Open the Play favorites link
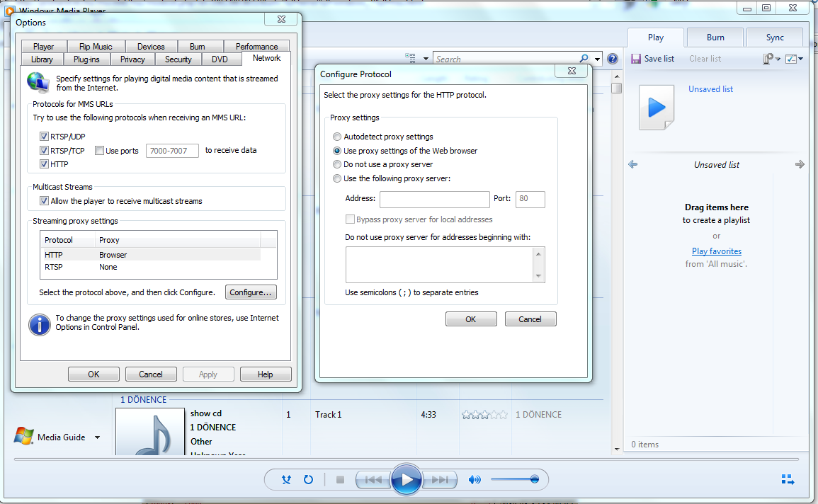 pos(716,251)
